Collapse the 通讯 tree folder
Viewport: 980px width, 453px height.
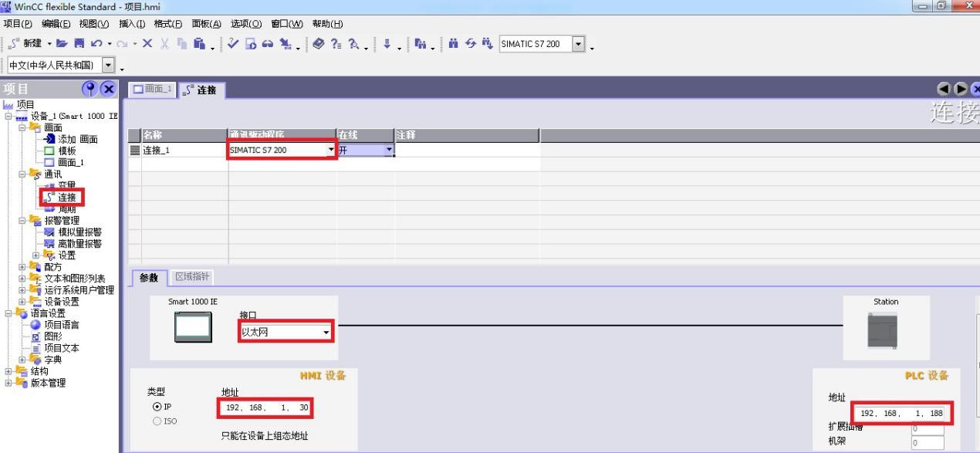click(21, 174)
